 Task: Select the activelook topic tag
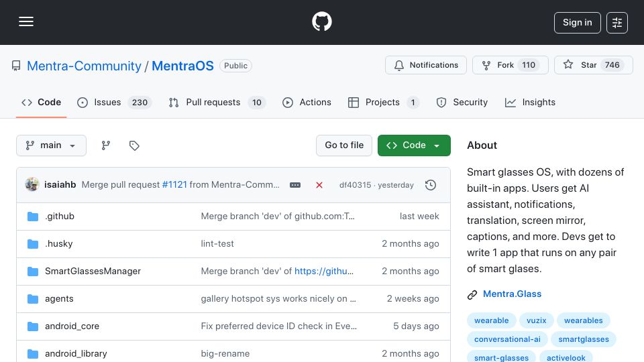pos(566,357)
